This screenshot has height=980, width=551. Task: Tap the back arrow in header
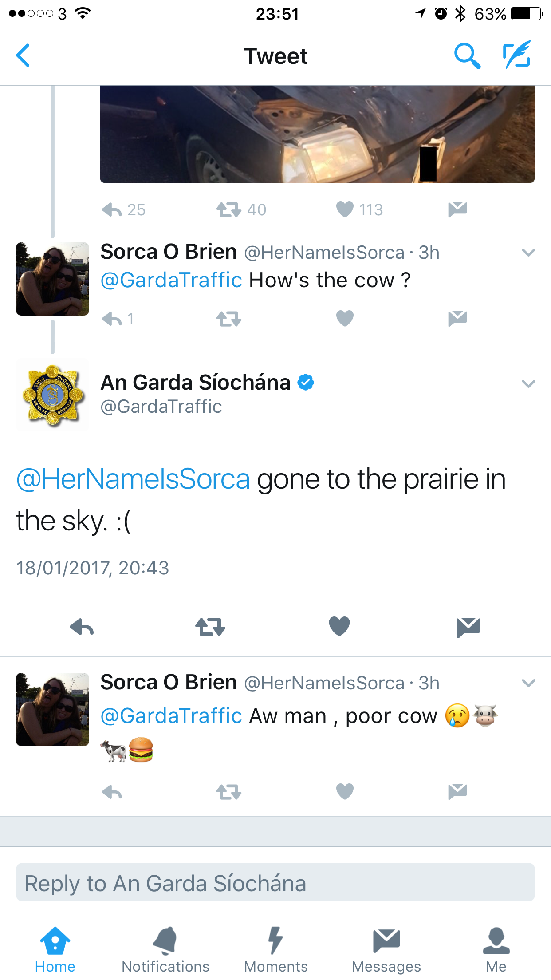point(23,55)
